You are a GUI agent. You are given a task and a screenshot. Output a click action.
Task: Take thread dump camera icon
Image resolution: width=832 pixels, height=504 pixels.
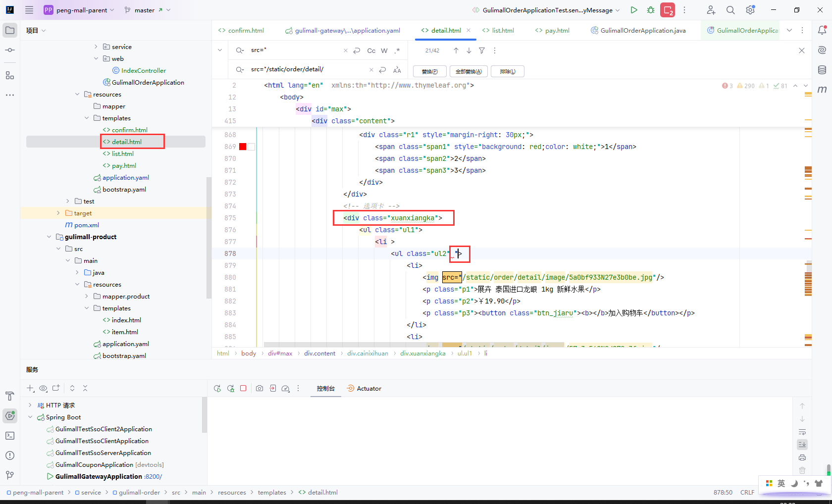coord(260,389)
